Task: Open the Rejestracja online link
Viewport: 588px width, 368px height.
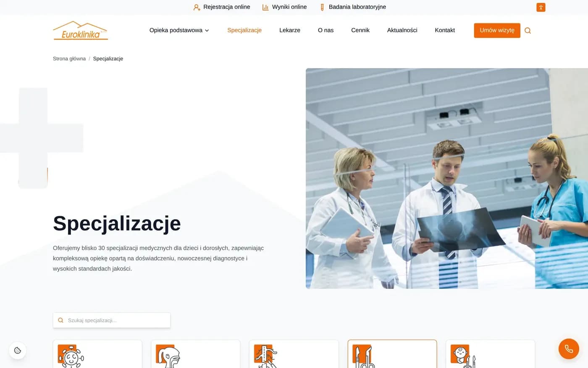Action: pos(222,7)
